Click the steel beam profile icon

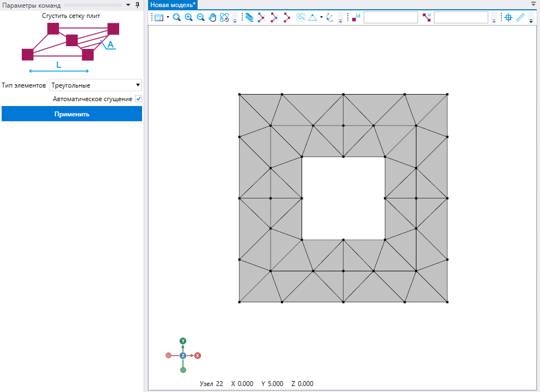pyautogui.click(x=250, y=17)
